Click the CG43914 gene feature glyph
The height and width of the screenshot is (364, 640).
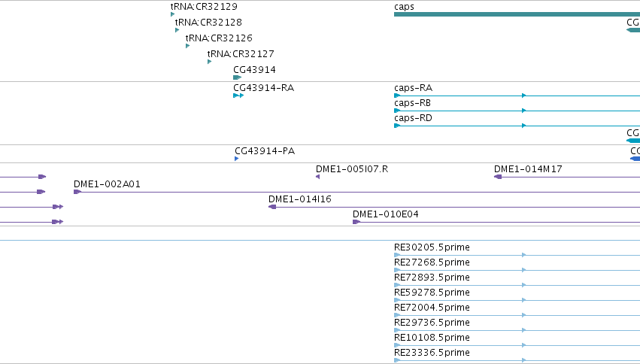point(237,77)
